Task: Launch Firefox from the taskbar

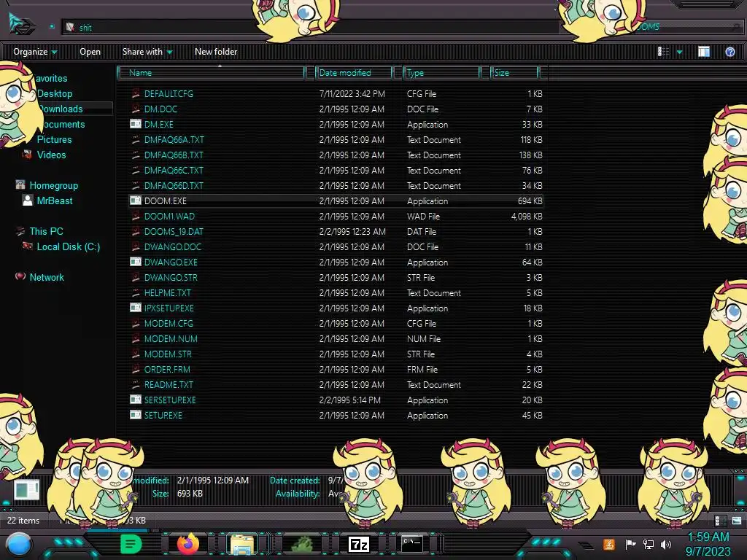Action: coord(188,543)
